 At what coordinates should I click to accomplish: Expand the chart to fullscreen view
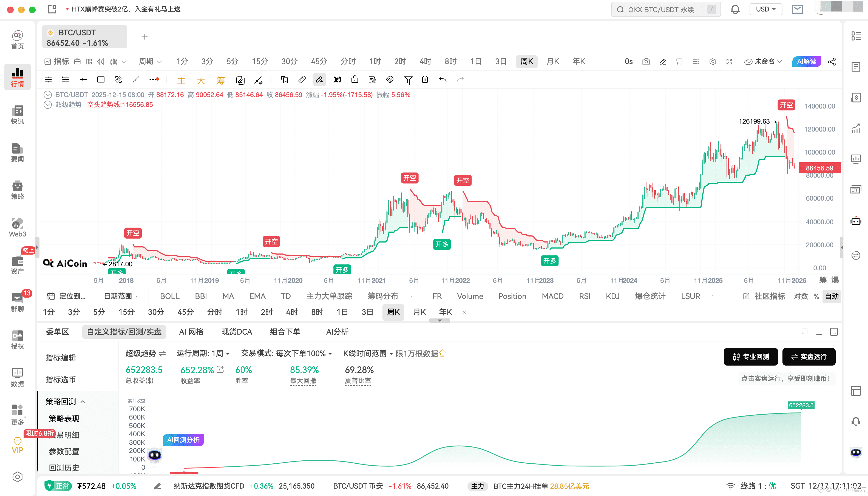click(729, 62)
